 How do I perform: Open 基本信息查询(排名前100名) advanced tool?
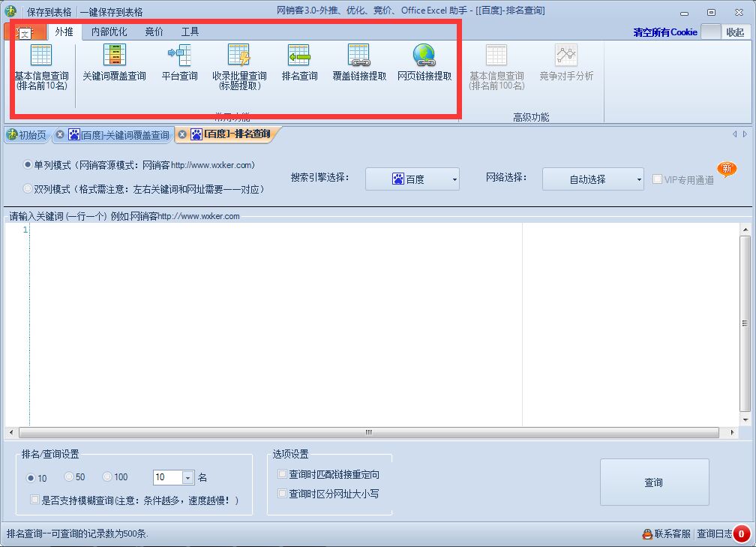pyautogui.click(x=496, y=67)
